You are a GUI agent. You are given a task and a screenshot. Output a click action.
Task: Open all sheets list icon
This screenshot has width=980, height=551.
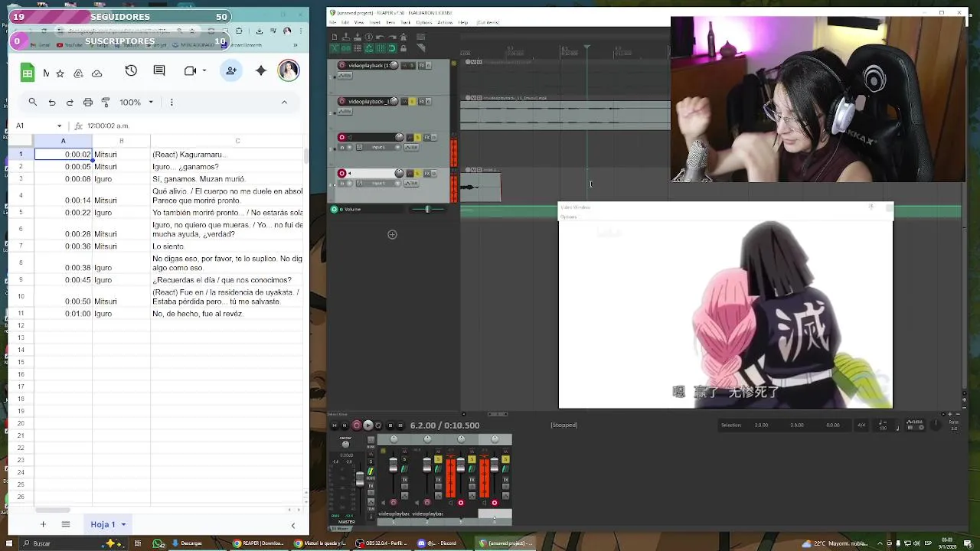coord(66,524)
